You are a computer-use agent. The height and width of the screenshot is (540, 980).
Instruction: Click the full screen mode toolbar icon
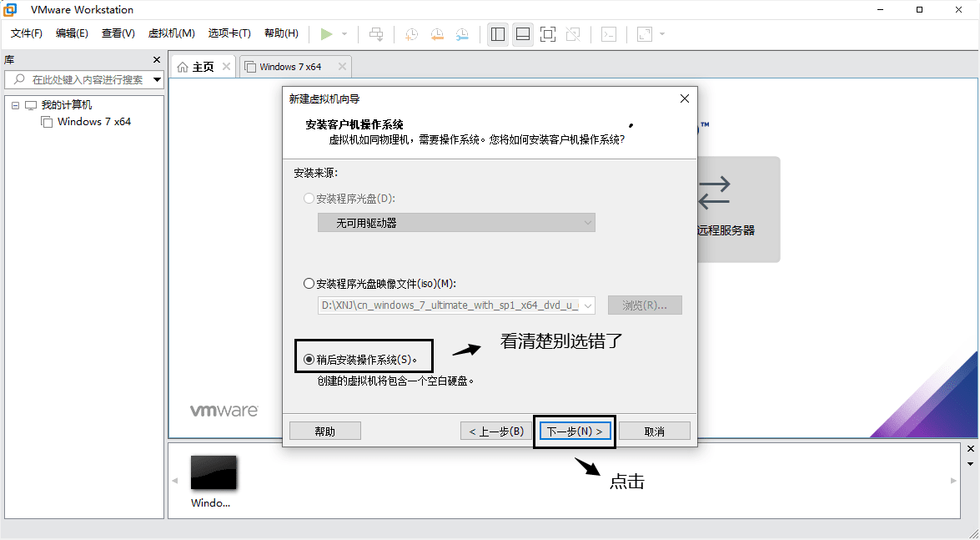tap(548, 33)
